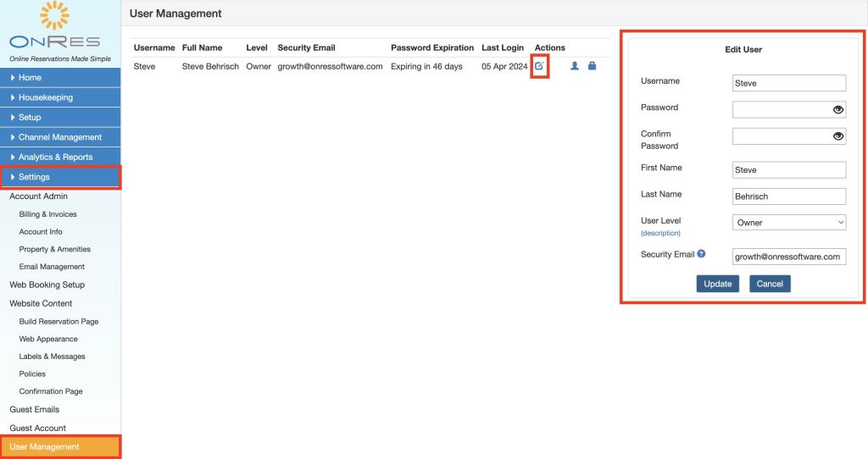Viewport: 868px width, 459px height.
Task: Open Property & Amenities
Action: (55, 250)
